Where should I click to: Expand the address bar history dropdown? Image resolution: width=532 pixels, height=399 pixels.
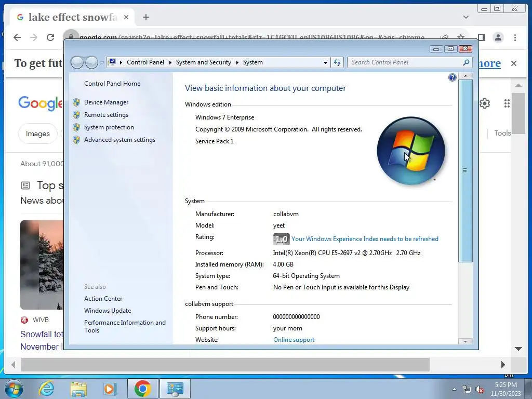pyautogui.click(x=325, y=62)
